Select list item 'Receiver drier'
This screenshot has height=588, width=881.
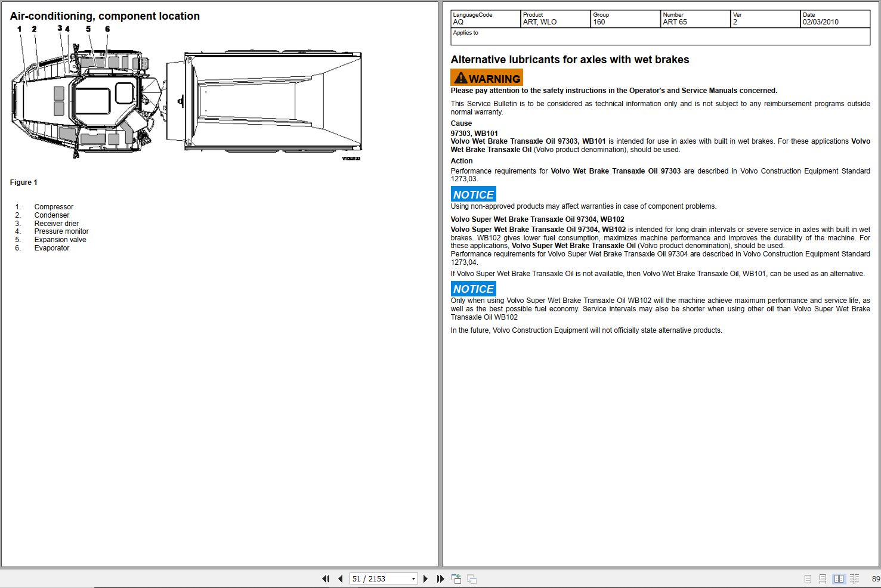(x=57, y=224)
